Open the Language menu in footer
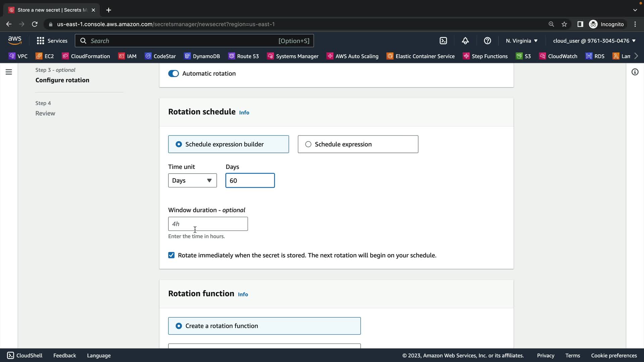 [x=99, y=355]
